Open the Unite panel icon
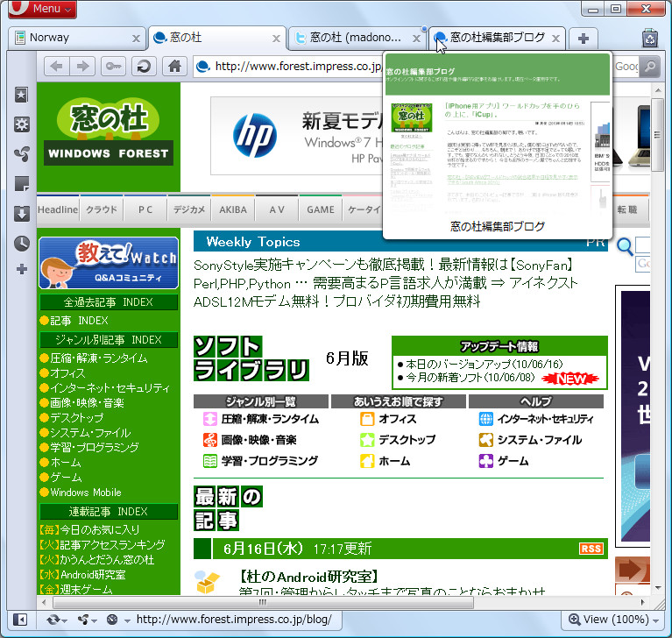 pyautogui.click(x=21, y=154)
